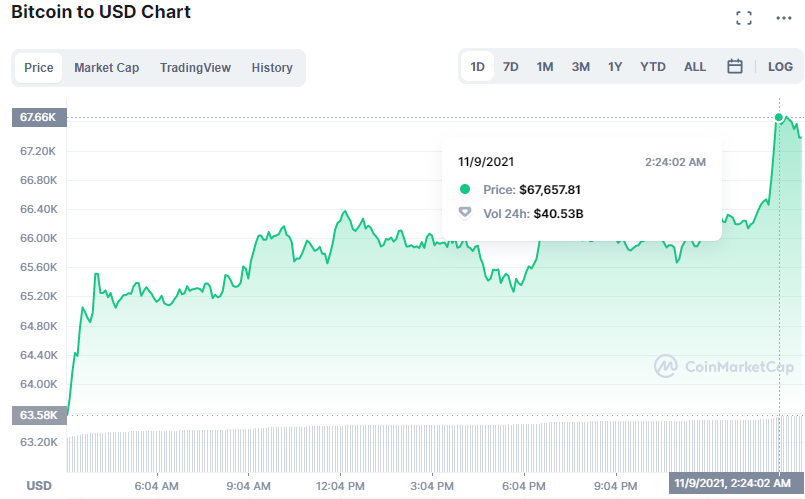
Task: Select the 3M time range
Action: pos(581,67)
